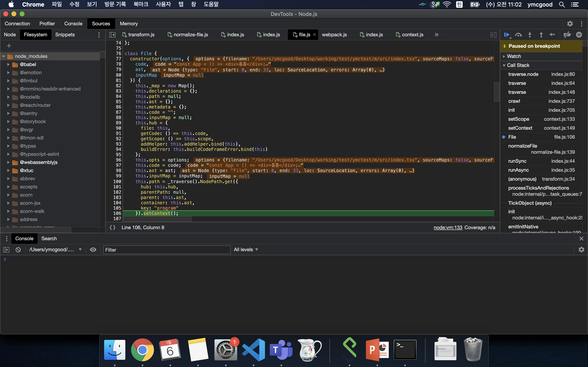Click the more tabs arrow on Sources panel

437,35
